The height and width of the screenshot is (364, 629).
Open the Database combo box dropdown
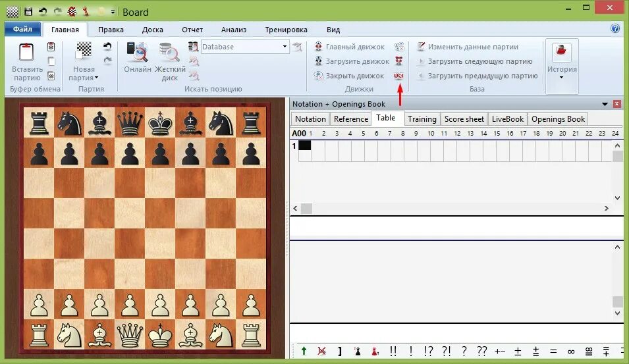click(x=285, y=47)
